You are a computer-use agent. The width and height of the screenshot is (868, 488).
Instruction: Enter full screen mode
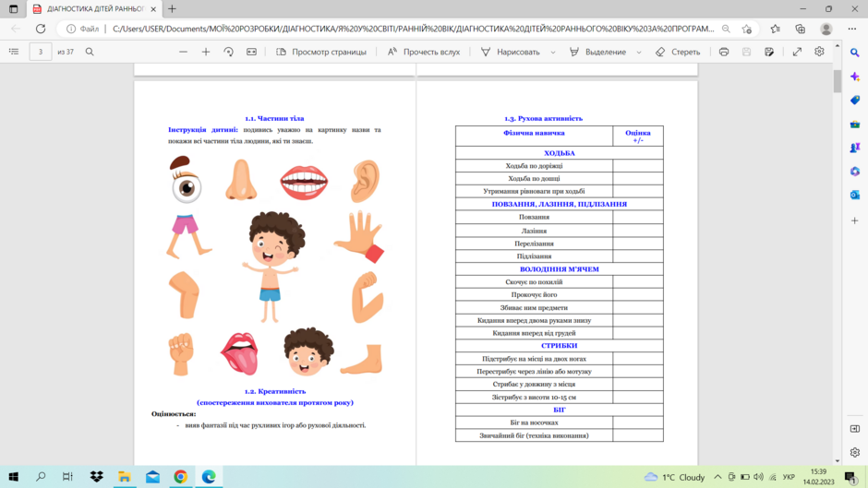coord(797,52)
